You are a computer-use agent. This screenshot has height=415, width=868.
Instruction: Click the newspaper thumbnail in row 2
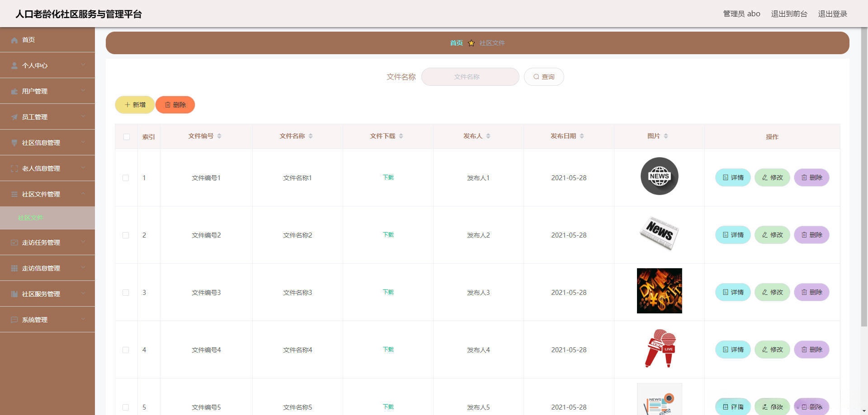click(x=659, y=233)
